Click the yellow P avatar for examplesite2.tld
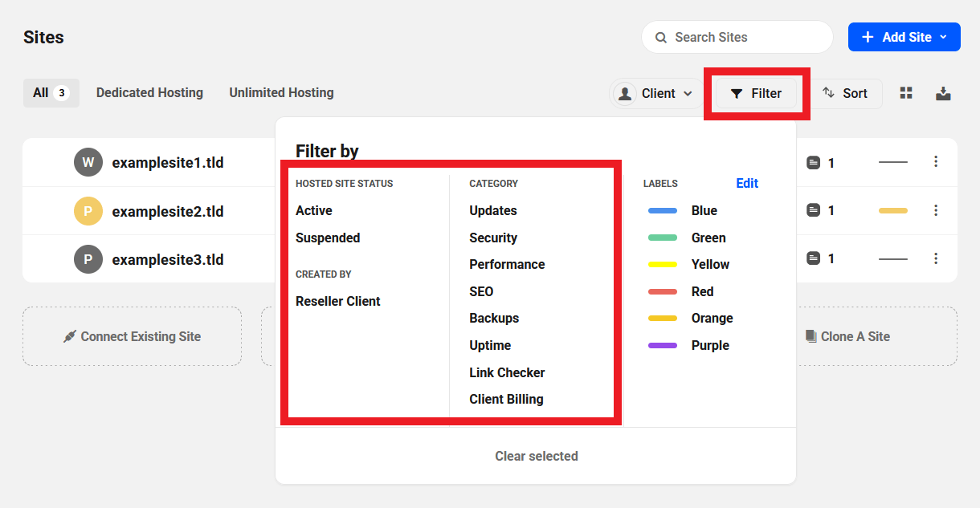Image resolution: width=980 pixels, height=508 pixels. point(88,211)
